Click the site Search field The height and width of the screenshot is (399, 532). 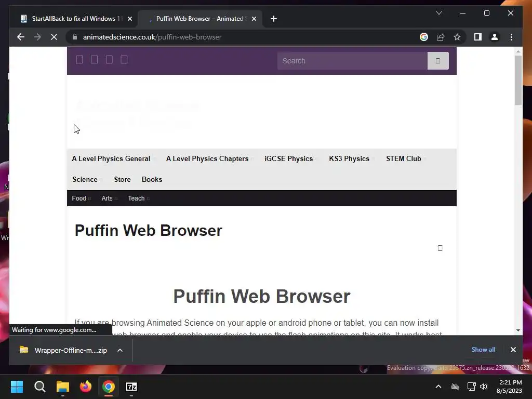(352, 61)
